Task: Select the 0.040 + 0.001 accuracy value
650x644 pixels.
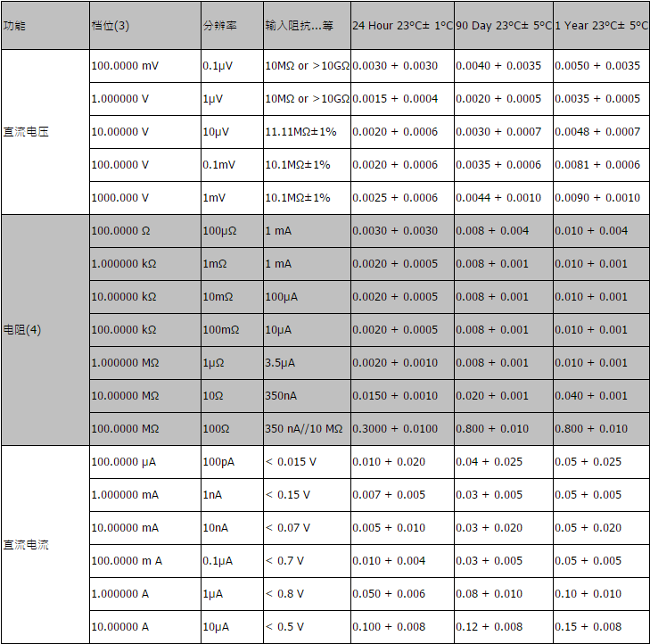Action: click(591, 396)
